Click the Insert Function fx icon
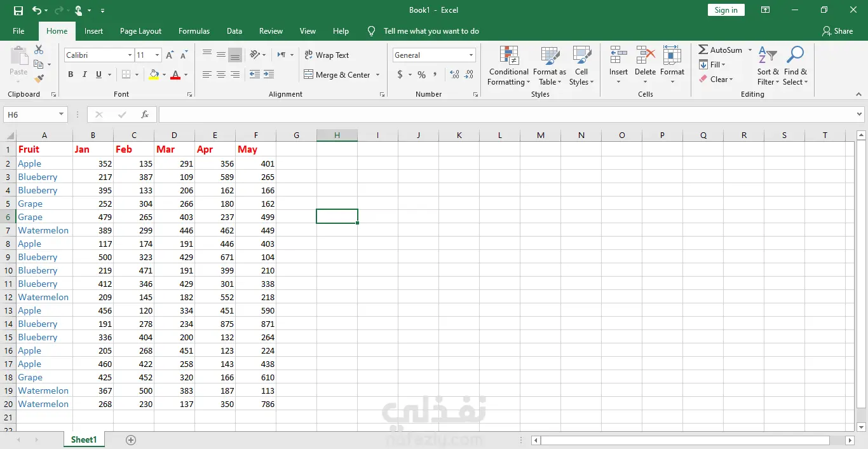 (x=145, y=114)
